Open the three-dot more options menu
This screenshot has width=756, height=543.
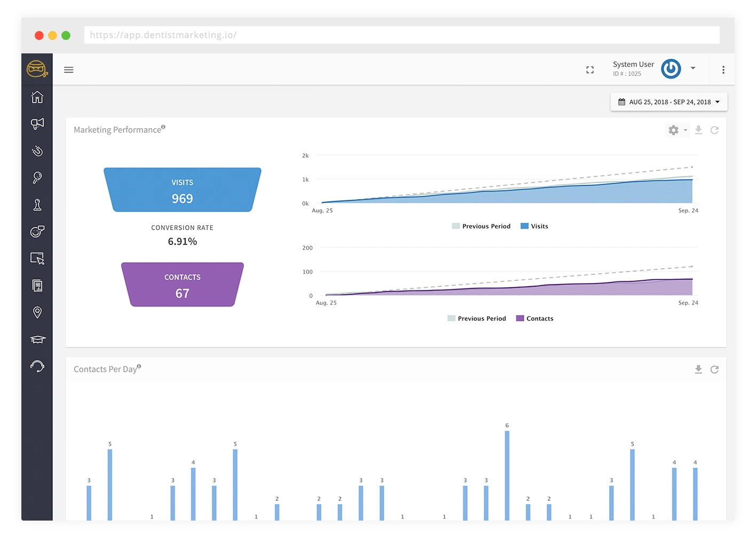[x=723, y=70]
